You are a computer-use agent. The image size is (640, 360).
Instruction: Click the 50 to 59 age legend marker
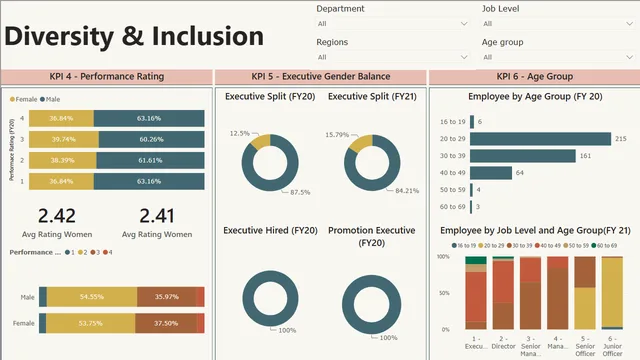pyautogui.click(x=566, y=246)
